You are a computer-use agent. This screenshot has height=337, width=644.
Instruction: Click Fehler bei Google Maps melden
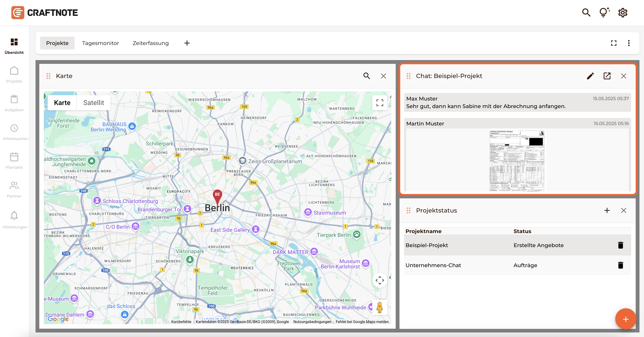tap(362, 322)
